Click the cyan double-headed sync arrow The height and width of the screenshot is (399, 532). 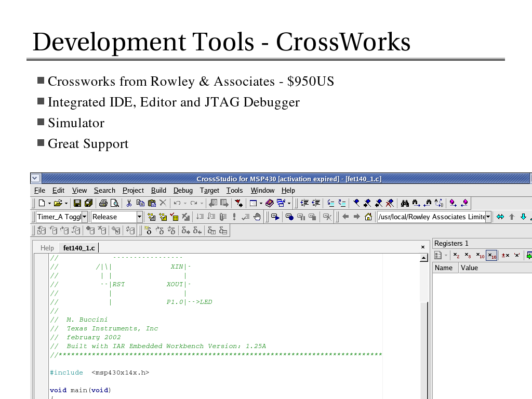point(500,217)
